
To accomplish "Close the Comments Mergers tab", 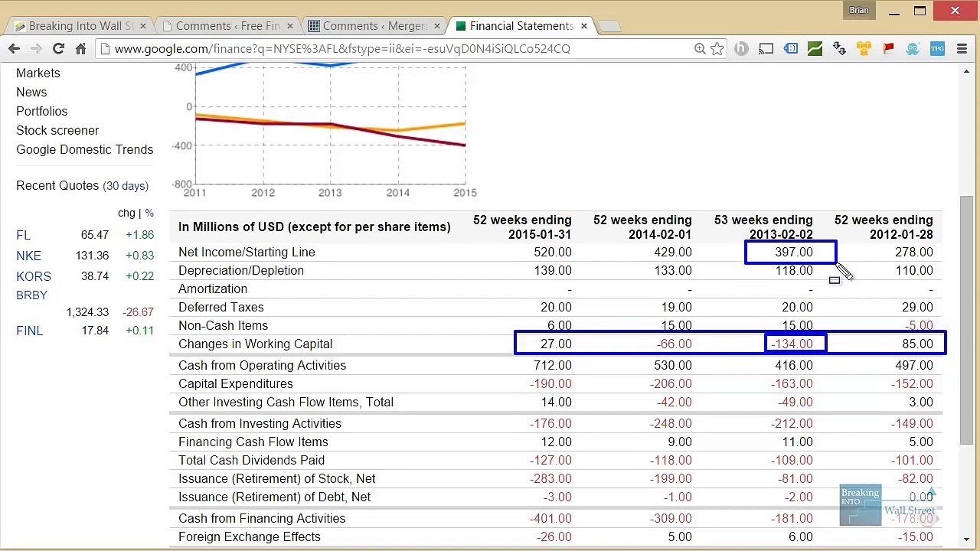I will [x=436, y=26].
